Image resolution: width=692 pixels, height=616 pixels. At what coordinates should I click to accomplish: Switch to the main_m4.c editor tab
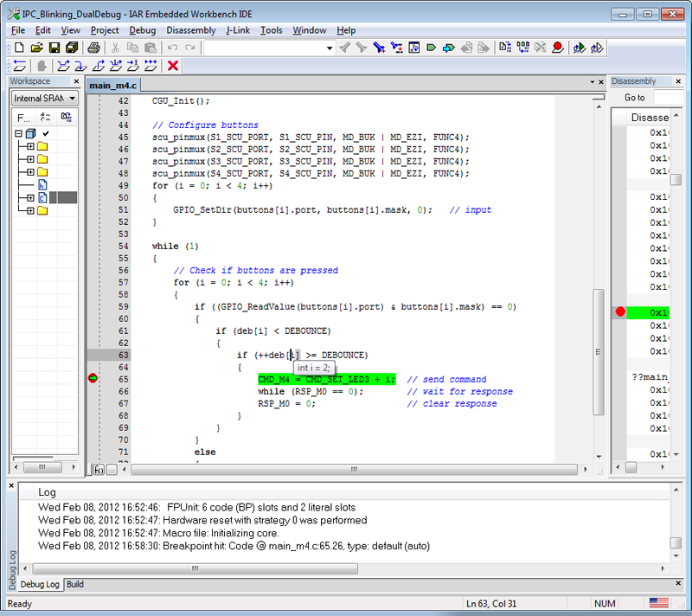(x=113, y=85)
